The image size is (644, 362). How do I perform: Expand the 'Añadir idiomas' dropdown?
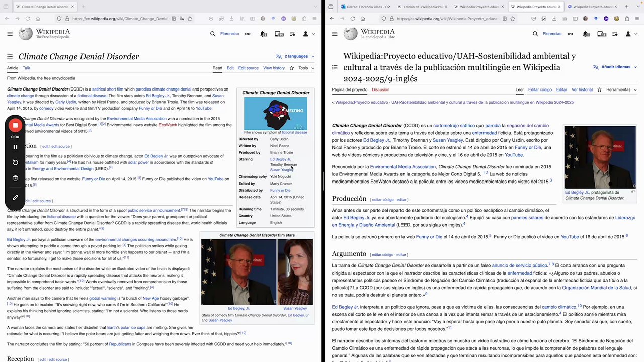click(615, 67)
